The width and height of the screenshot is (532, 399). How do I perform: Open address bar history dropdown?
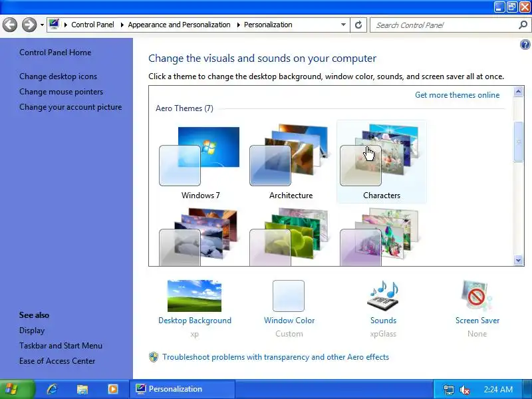pos(343,25)
